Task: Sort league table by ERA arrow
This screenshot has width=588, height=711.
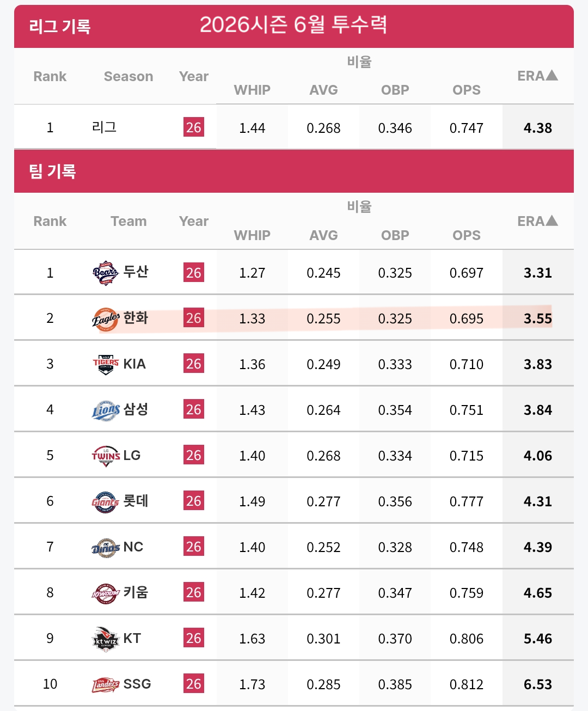Action: coord(552,75)
